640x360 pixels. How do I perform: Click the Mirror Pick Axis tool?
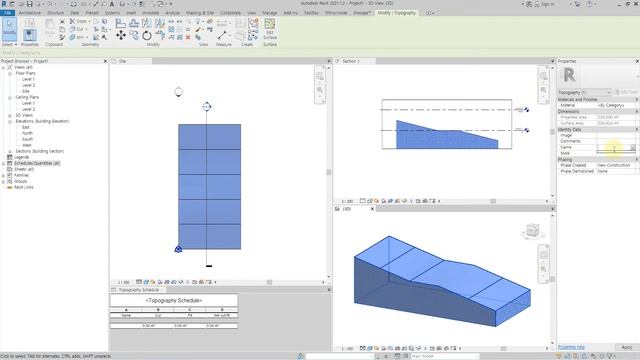click(147, 23)
